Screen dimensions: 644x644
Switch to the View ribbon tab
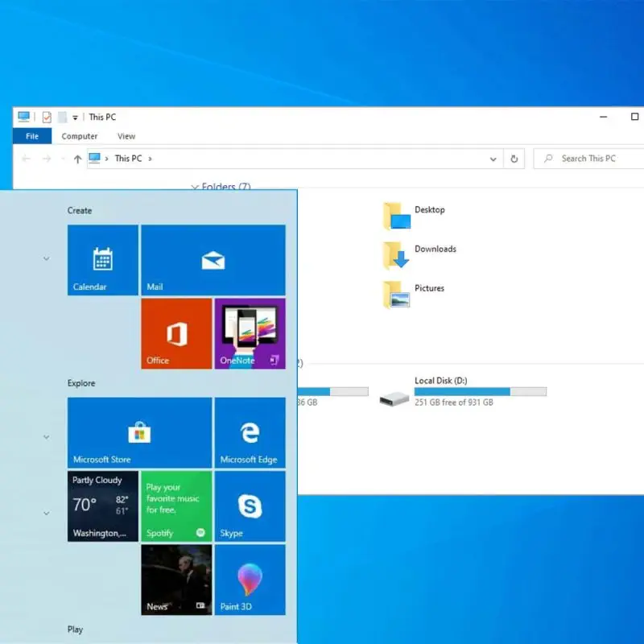tap(126, 136)
